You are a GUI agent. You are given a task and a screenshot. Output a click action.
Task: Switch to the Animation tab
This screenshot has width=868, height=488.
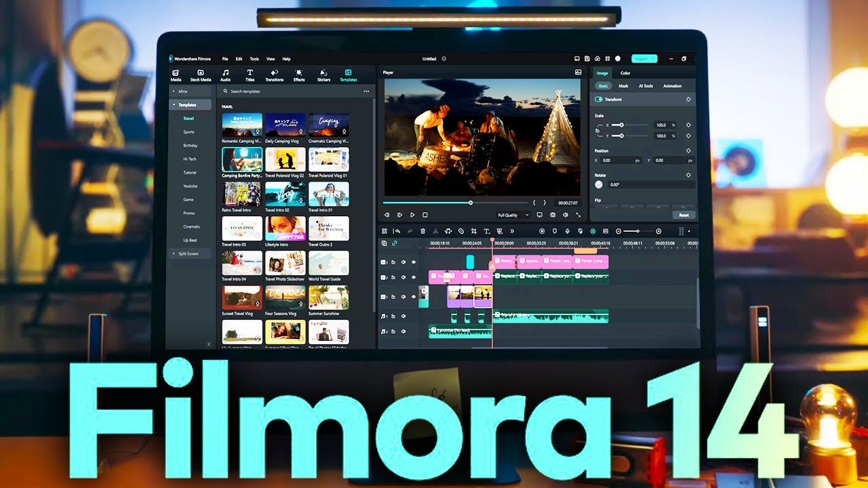[672, 86]
